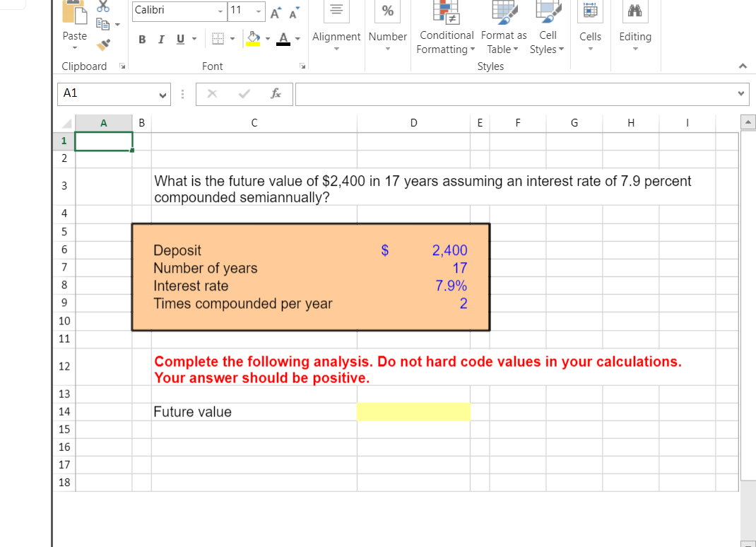Screen dimensions: 756x547
Task: Toggle bold formatting
Action: pos(141,40)
